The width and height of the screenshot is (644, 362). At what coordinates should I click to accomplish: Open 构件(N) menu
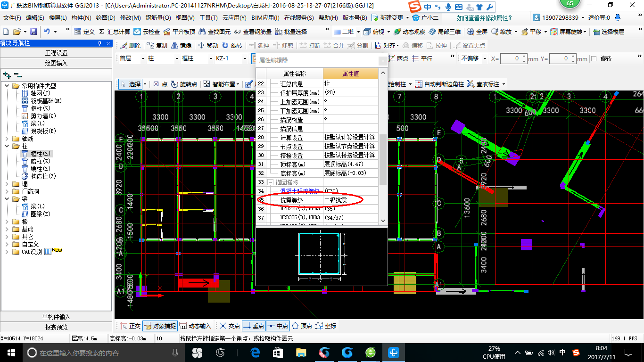pos(81,18)
